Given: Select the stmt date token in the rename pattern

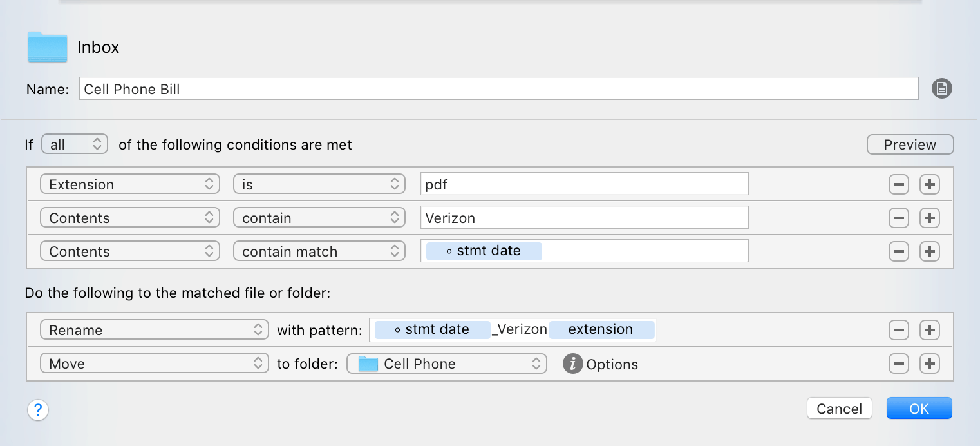Looking at the screenshot, I should pyautogui.click(x=432, y=329).
